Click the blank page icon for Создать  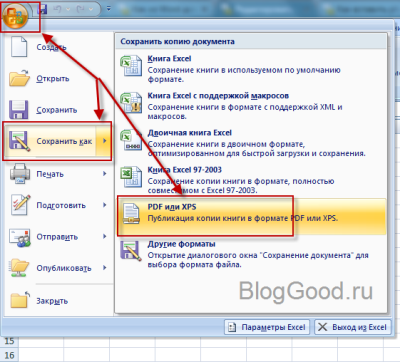19,47
